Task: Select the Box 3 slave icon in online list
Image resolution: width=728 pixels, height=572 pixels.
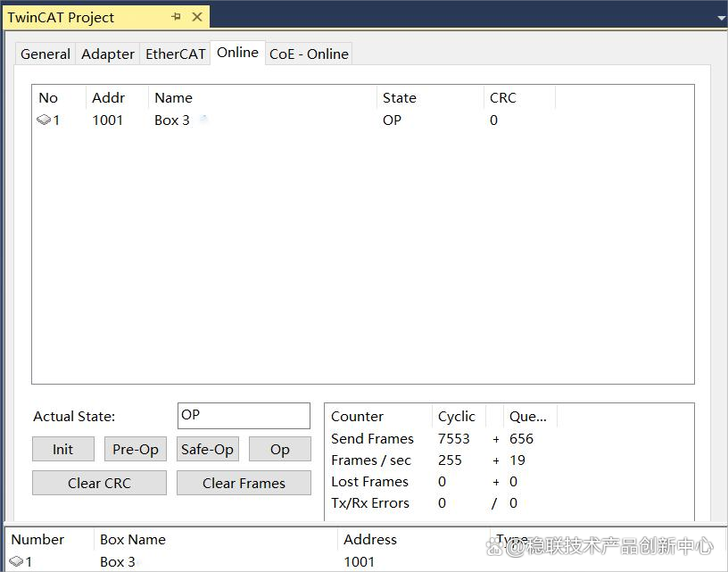Action: pyautogui.click(x=44, y=120)
